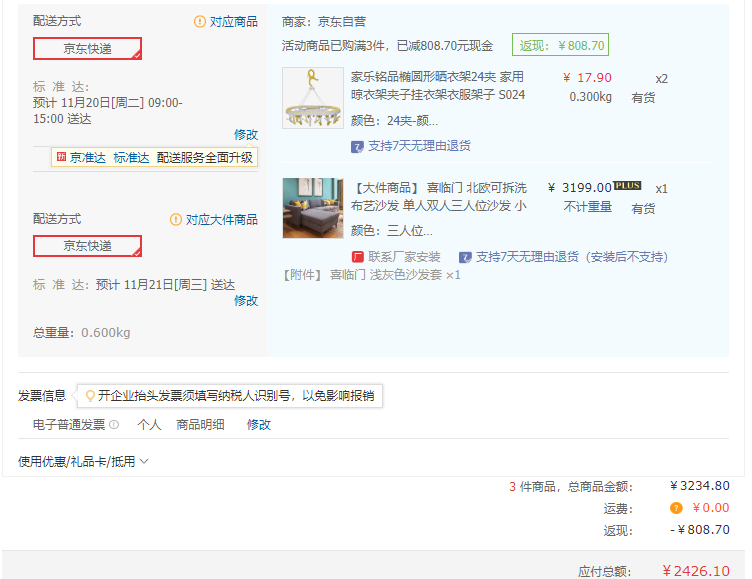
Task: Click the lightbulb icon in the invoice tip
Action: point(90,396)
